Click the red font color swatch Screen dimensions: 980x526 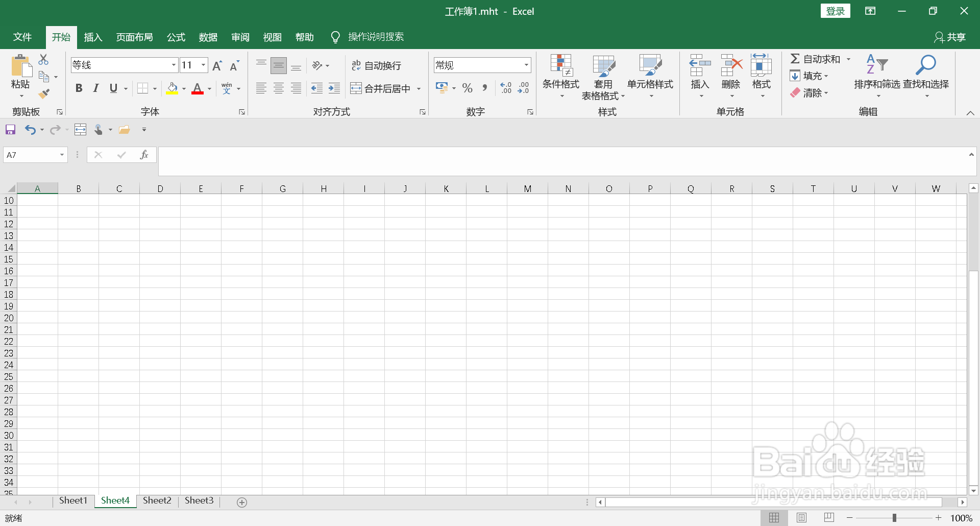tap(198, 89)
